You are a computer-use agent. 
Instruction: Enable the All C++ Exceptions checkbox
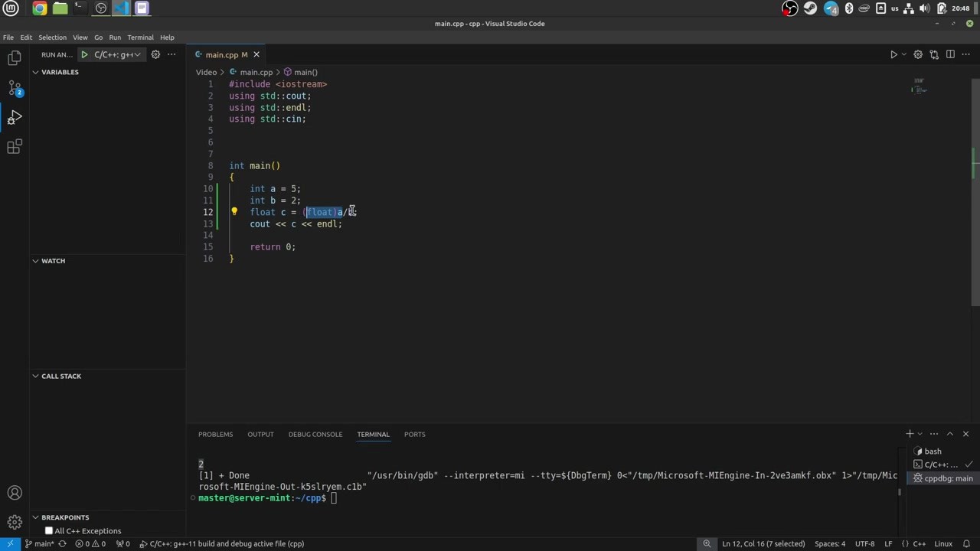[x=49, y=530]
